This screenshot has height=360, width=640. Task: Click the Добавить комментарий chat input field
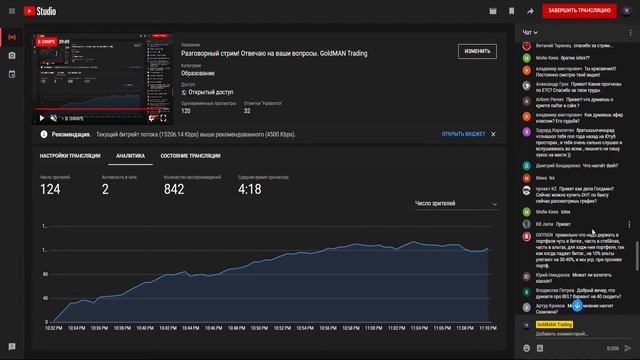point(583,334)
